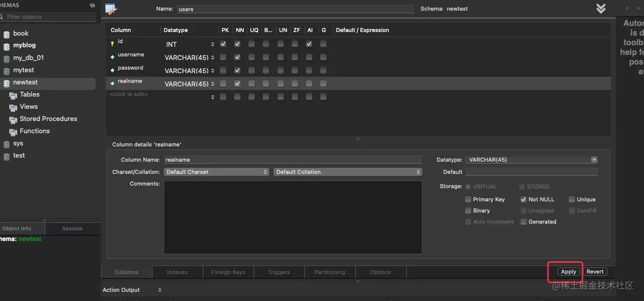The width and height of the screenshot is (644, 301).
Task: Click the Apply button
Action: 569,272
